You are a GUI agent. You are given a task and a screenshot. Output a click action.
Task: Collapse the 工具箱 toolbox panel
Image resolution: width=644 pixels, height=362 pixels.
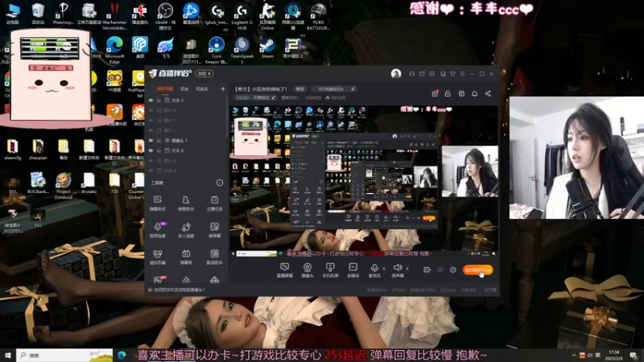tap(220, 183)
